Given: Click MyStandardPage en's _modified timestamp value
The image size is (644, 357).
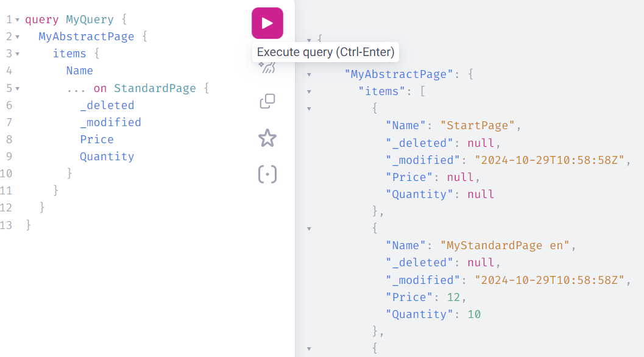Looking at the screenshot, I should 550,280.
